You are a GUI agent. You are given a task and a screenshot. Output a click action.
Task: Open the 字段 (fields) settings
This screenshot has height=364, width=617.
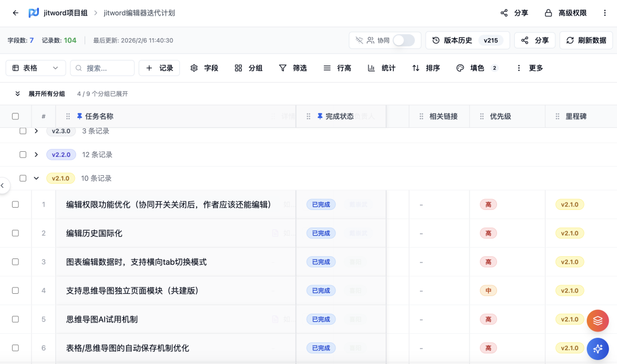point(205,68)
